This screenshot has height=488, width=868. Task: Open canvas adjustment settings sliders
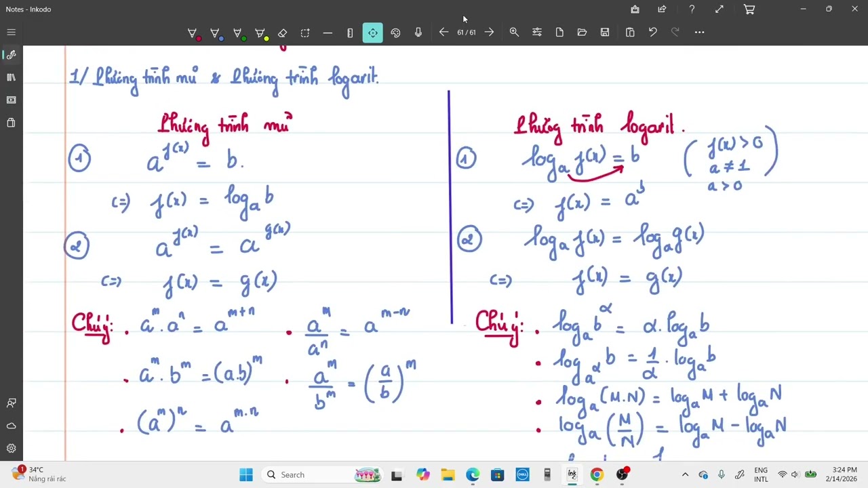(537, 33)
